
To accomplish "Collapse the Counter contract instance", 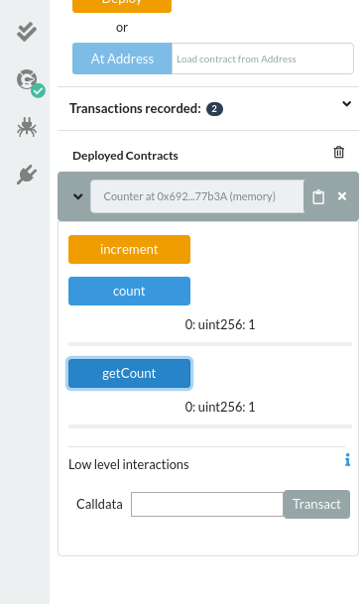I will pos(77,196).
